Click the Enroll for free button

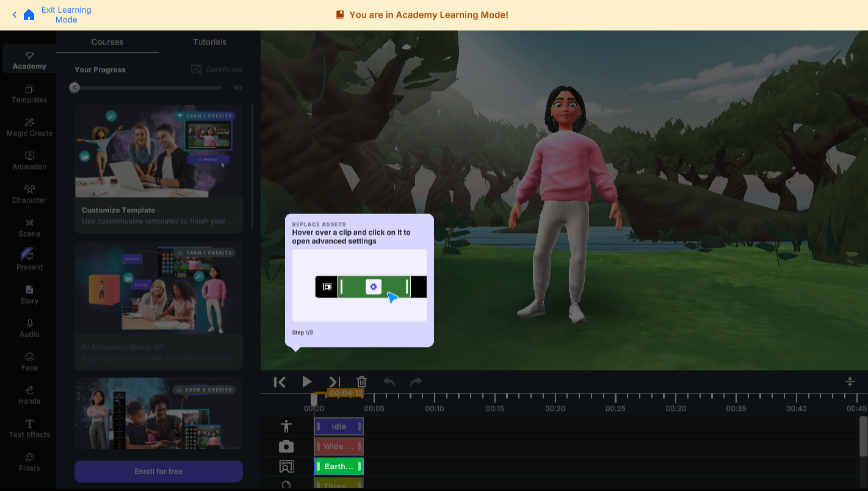pos(158,471)
